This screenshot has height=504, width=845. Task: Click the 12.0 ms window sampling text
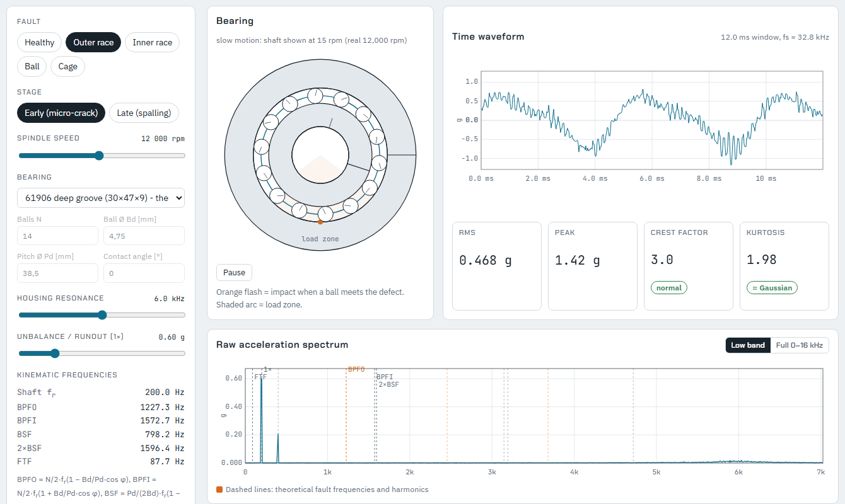pyautogui.click(x=775, y=37)
